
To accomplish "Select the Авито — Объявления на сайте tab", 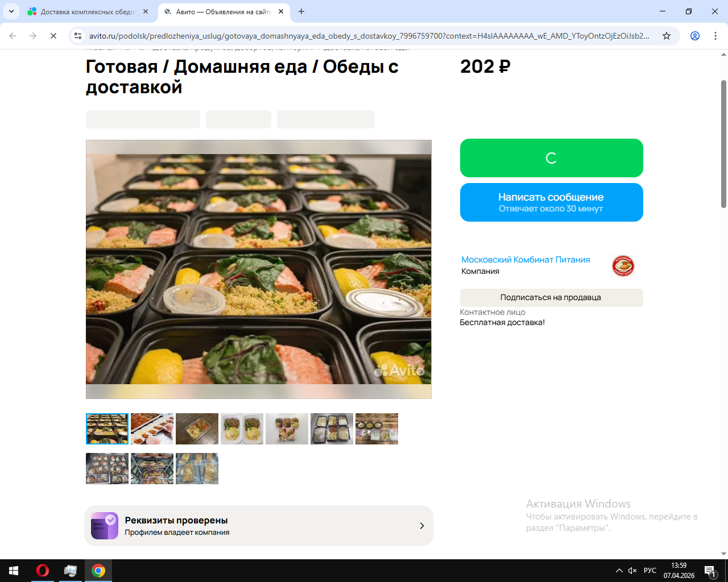I will 224,11.
